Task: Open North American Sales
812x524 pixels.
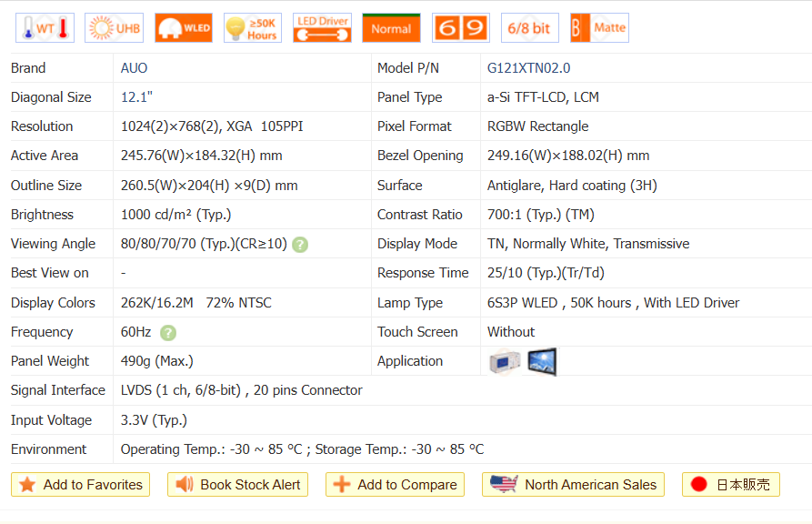Action: tap(573, 485)
